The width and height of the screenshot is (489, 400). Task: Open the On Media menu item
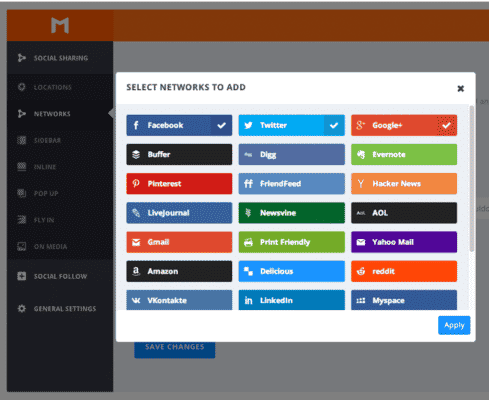coord(50,247)
